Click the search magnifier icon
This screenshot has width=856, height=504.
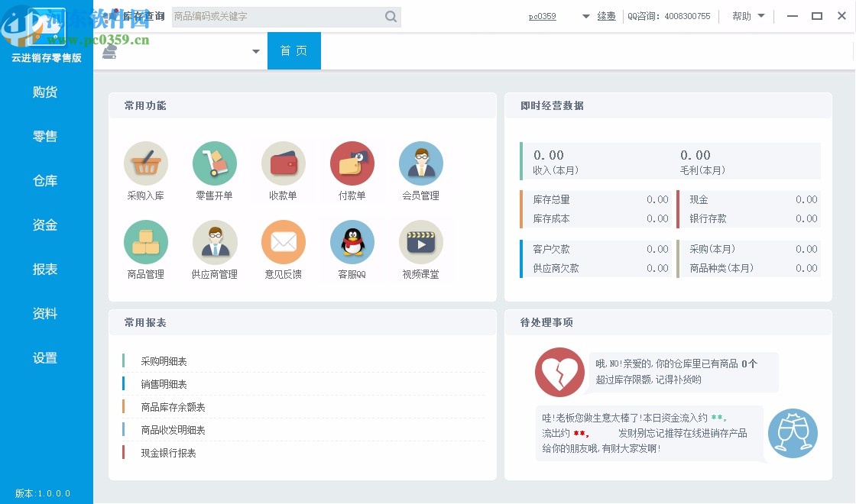(x=391, y=16)
